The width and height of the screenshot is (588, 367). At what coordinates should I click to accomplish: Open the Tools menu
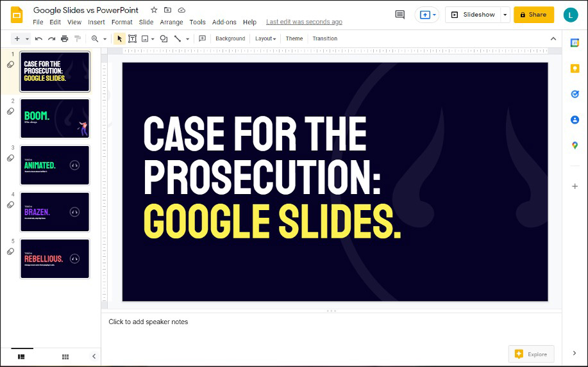click(197, 22)
